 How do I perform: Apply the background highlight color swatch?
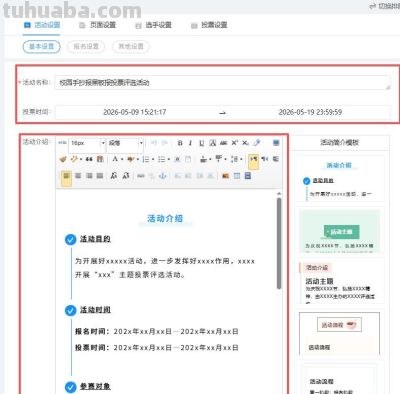130,159
